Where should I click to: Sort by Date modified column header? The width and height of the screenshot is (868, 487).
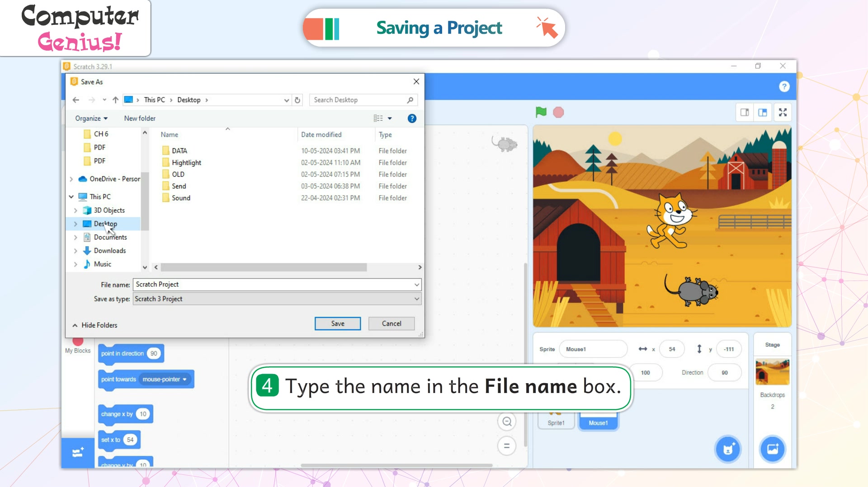[321, 135]
